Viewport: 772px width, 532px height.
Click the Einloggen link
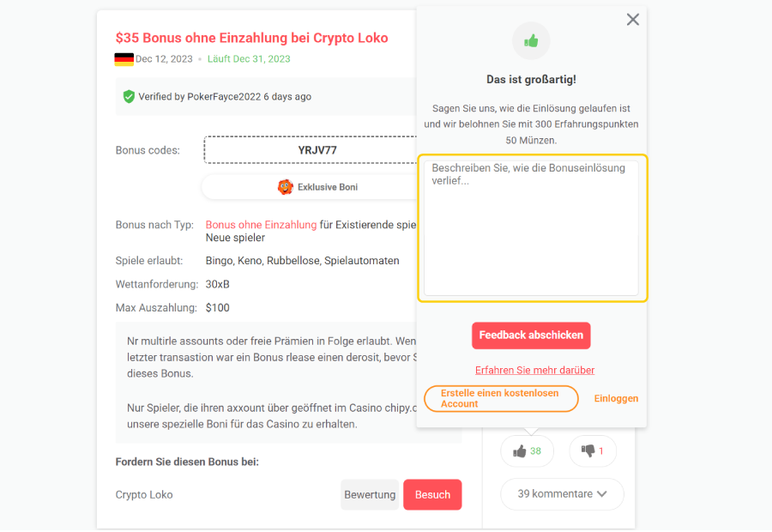tap(616, 398)
